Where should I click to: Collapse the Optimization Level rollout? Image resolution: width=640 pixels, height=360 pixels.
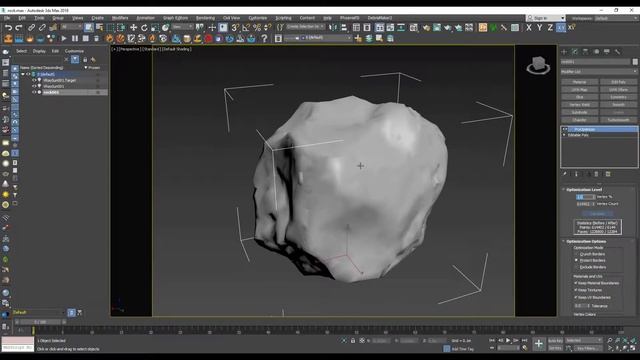point(564,189)
